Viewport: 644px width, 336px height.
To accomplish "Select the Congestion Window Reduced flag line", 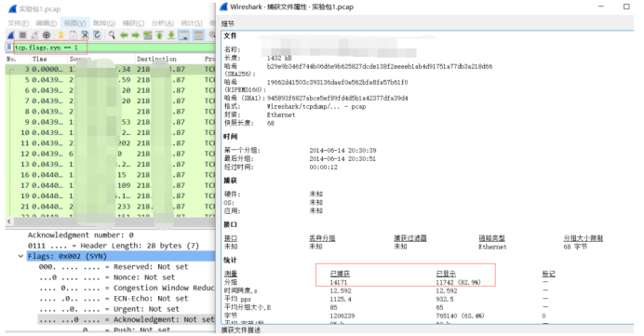I will [x=127, y=288].
